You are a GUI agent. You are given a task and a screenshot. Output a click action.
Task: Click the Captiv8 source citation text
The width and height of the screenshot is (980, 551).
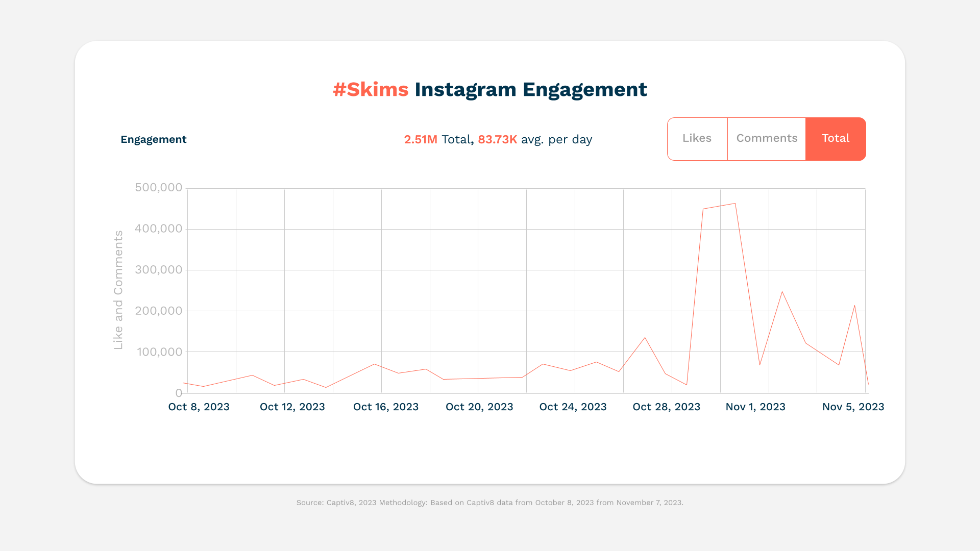click(x=490, y=502)
